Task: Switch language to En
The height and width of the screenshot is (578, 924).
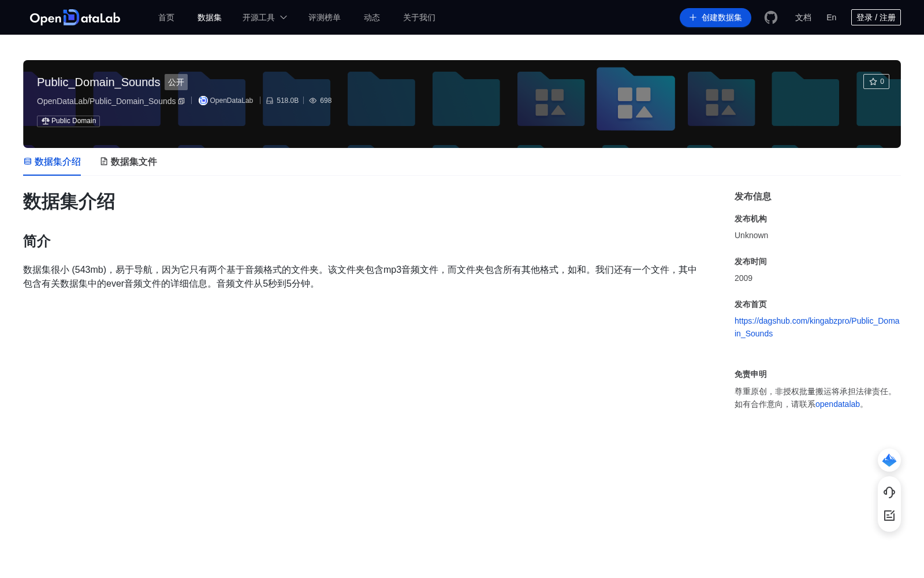Action: click(832, 17)
